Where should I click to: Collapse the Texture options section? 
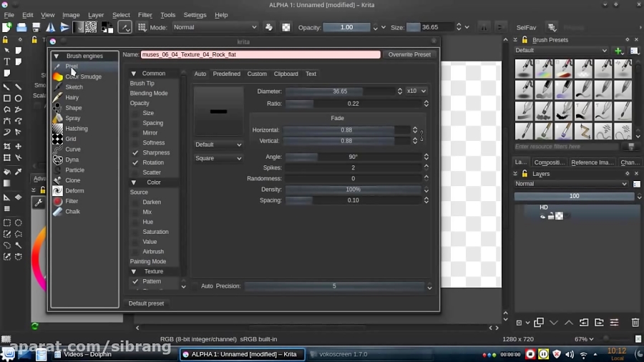pyautogui.click(x=134, y=271)
